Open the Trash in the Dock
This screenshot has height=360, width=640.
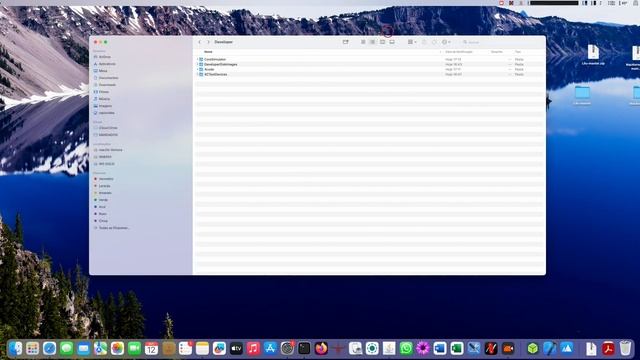(625, 349)
